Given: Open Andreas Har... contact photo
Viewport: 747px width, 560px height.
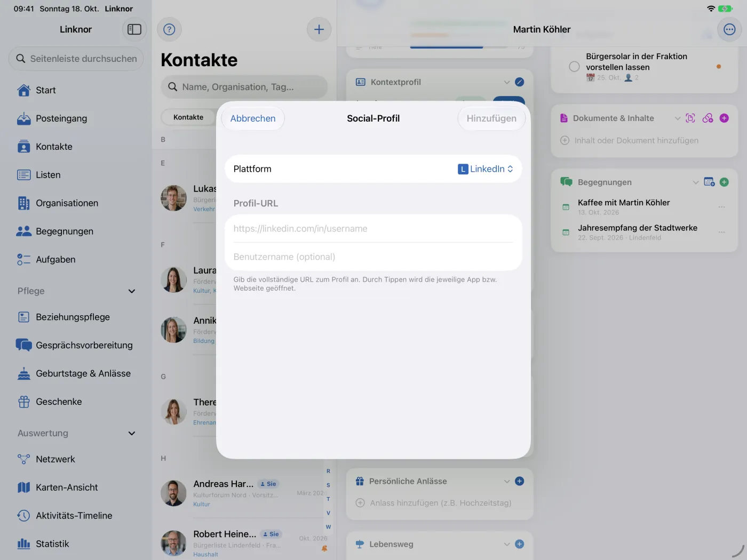Looking at the screenshot, I should point(174,493).
